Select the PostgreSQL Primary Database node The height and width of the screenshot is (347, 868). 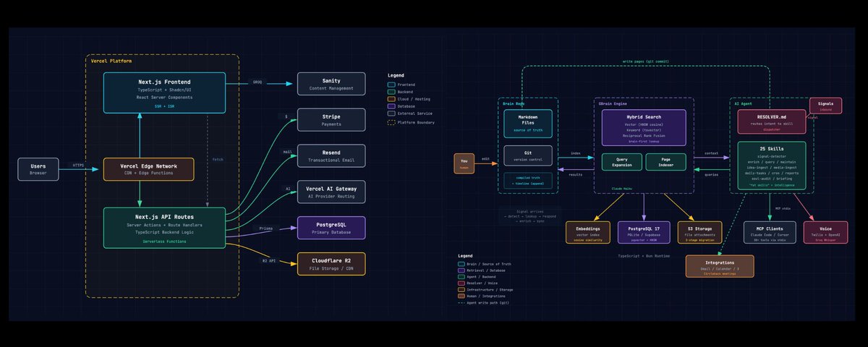[331, 228]
